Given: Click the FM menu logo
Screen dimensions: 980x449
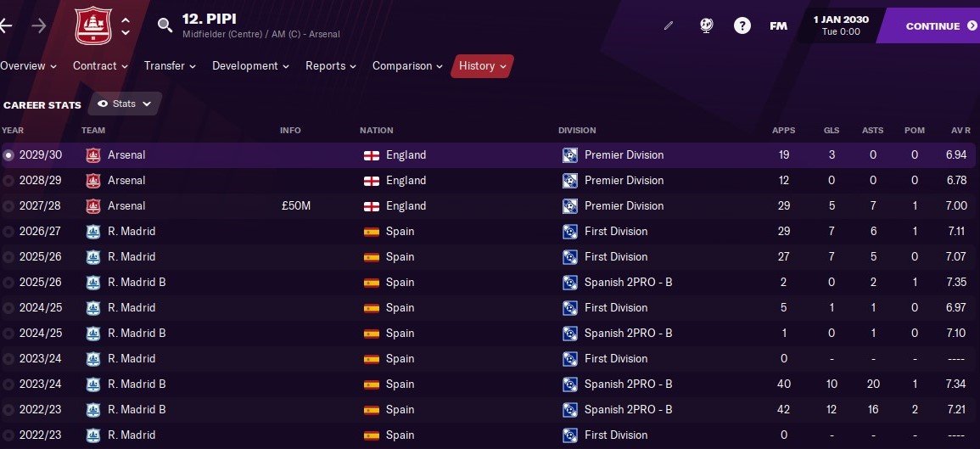Looking at the screenshot, I should [x=778, y=25].
